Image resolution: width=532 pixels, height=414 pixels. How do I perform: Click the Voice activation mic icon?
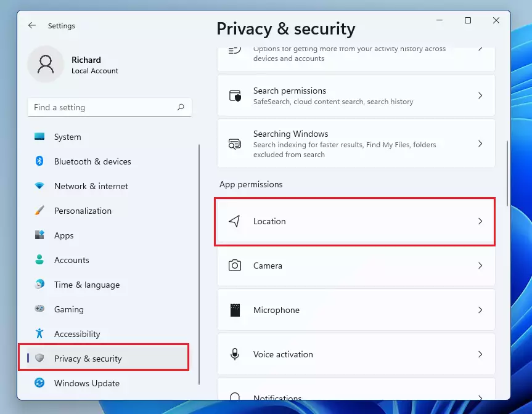tap(235, 354)
